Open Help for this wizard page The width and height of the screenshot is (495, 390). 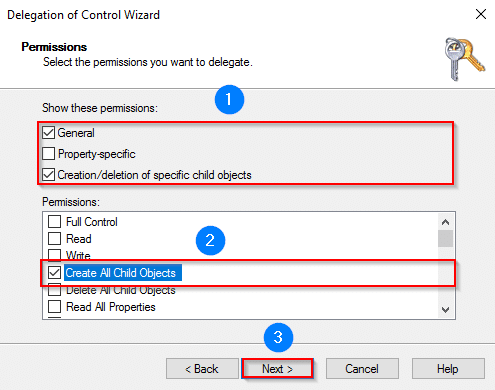pos(448,369)
